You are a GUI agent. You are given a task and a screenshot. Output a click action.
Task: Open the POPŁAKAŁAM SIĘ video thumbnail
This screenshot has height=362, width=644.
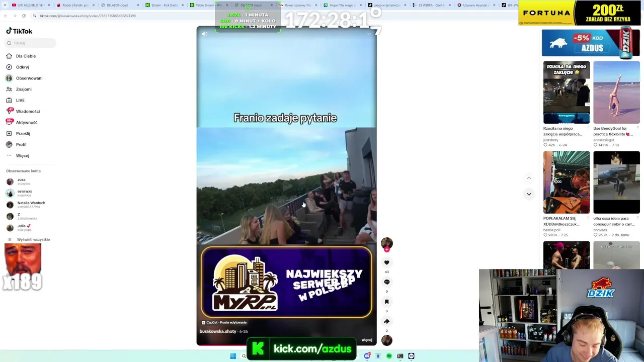567,183
